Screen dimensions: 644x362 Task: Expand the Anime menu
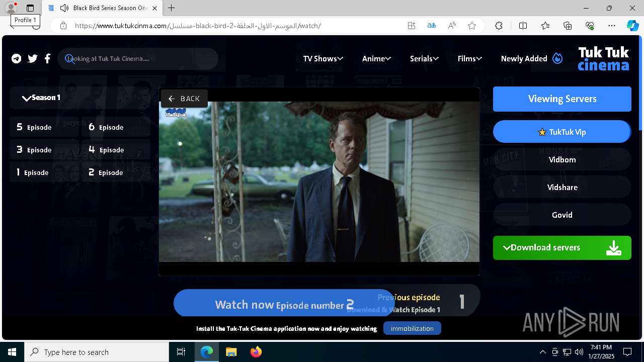pyautogui.click(x=376, y=59)
